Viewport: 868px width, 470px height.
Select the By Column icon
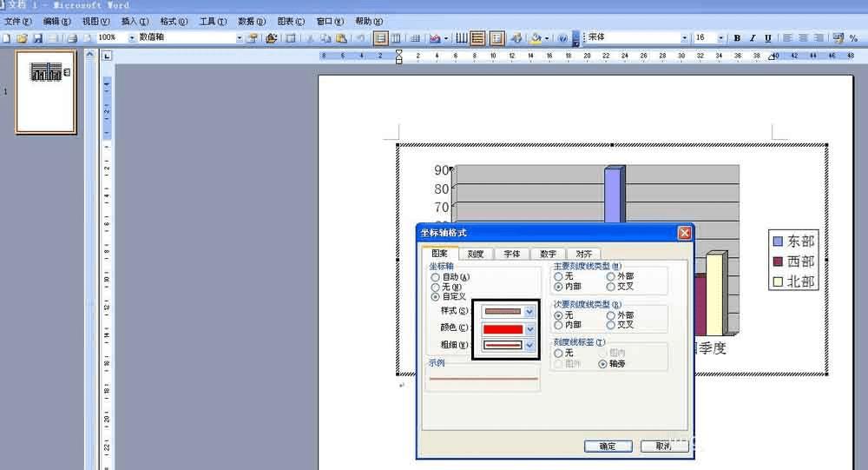(x=397, y=37)
